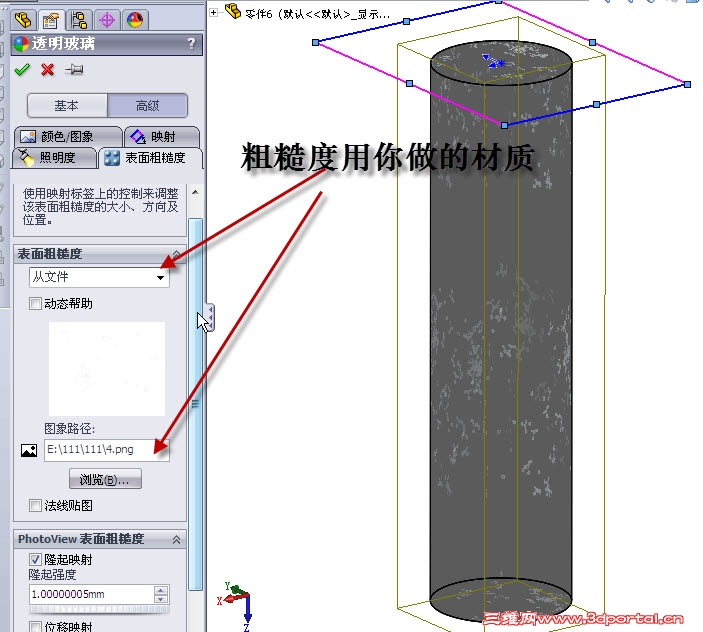Open the 颜色/图象 tab
This screenshot has height=632, width=703.
(68, 136)
